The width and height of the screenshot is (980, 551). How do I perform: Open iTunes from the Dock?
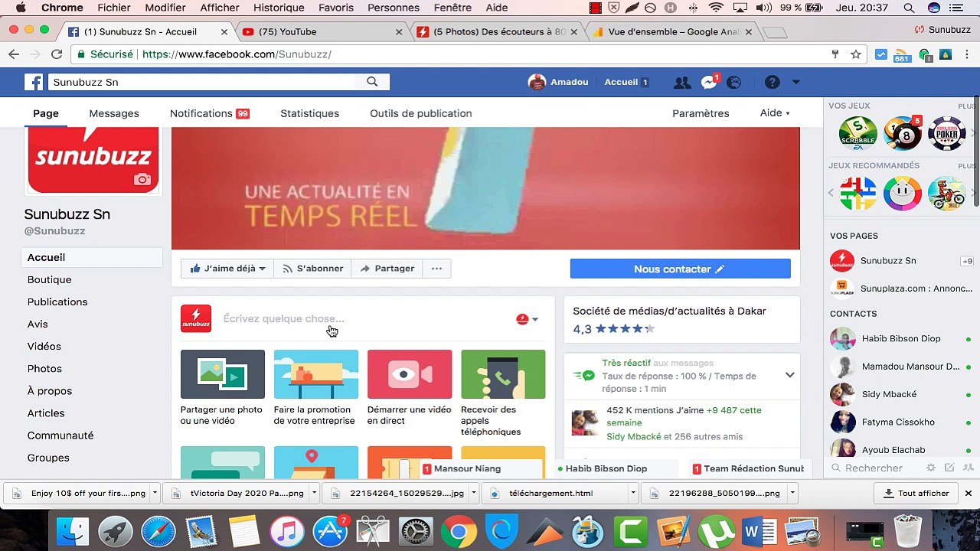coord(287,532)
